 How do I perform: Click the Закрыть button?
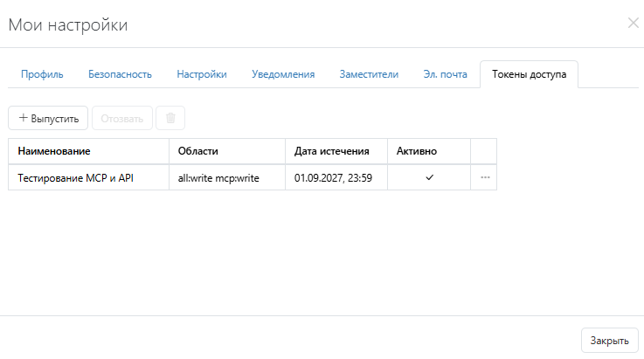pos(610,340)
